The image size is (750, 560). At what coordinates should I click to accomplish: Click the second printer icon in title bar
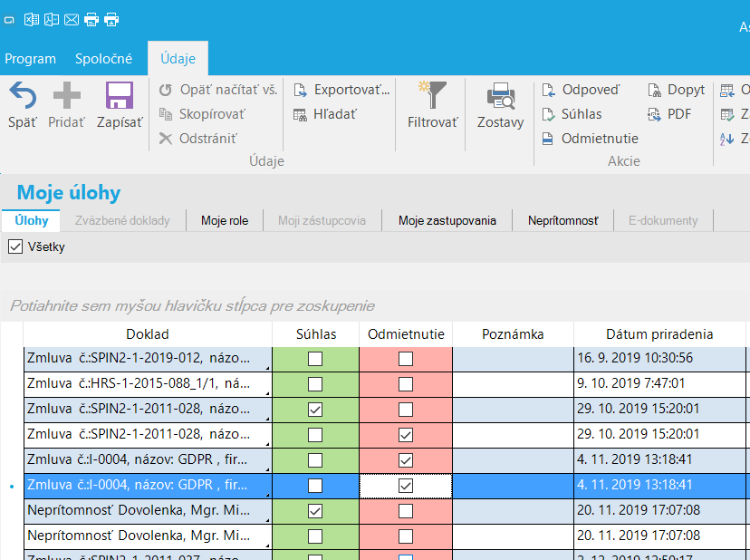click(111, 20)
